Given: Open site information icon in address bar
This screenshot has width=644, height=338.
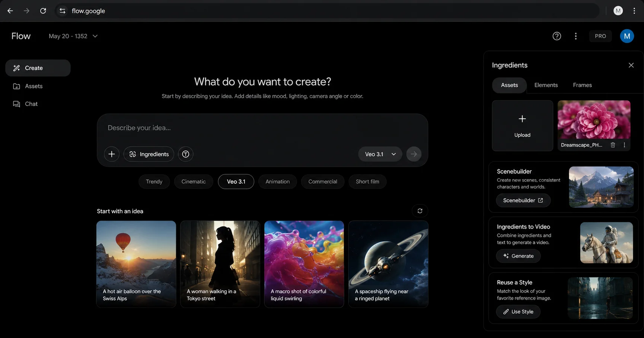Looking at the screenshot, I should coord(63,11).
